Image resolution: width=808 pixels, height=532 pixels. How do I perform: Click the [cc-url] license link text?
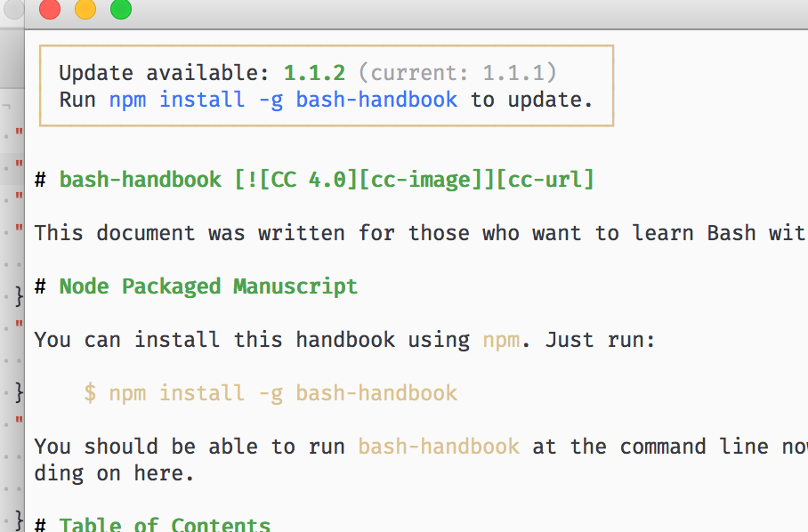(545, 179)
